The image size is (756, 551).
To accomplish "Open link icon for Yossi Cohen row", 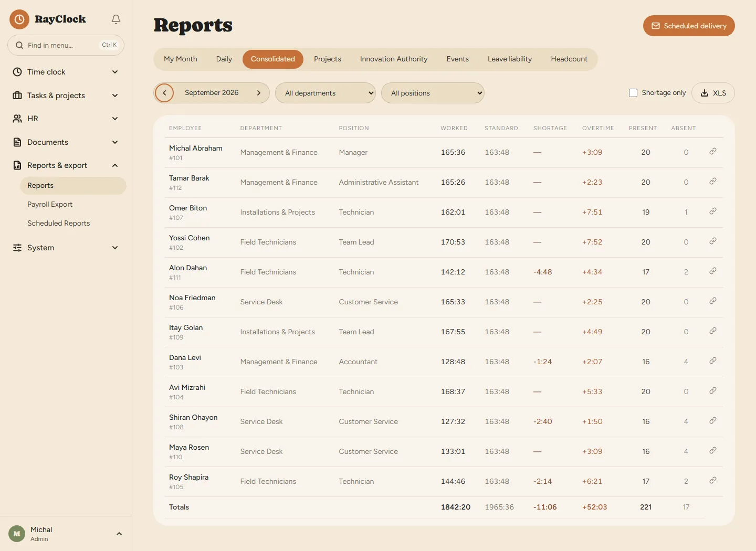I will pyautogui.click(x=713, y=241).
